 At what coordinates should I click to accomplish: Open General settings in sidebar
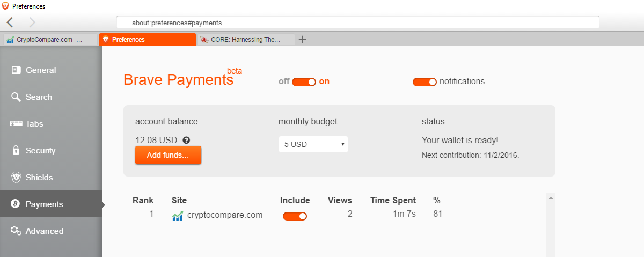pos(40,70)
